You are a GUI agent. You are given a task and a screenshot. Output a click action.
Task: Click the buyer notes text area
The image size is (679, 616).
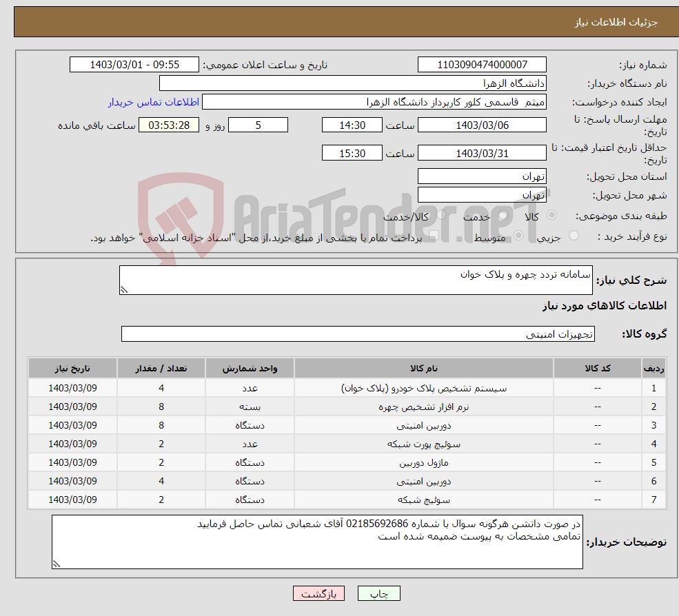(x=317, y=542)
